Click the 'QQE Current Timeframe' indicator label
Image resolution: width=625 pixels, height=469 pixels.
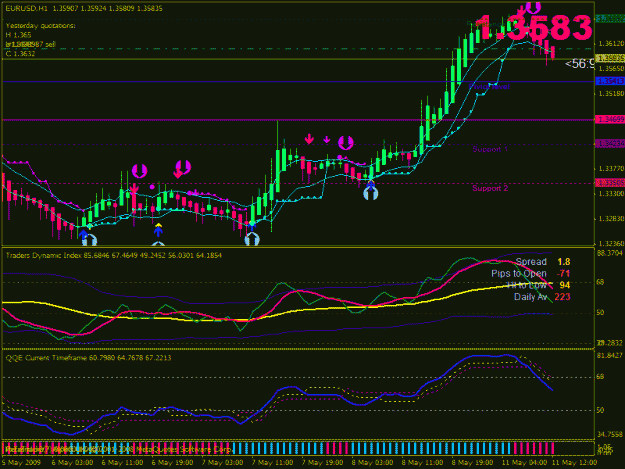(46, 358)
